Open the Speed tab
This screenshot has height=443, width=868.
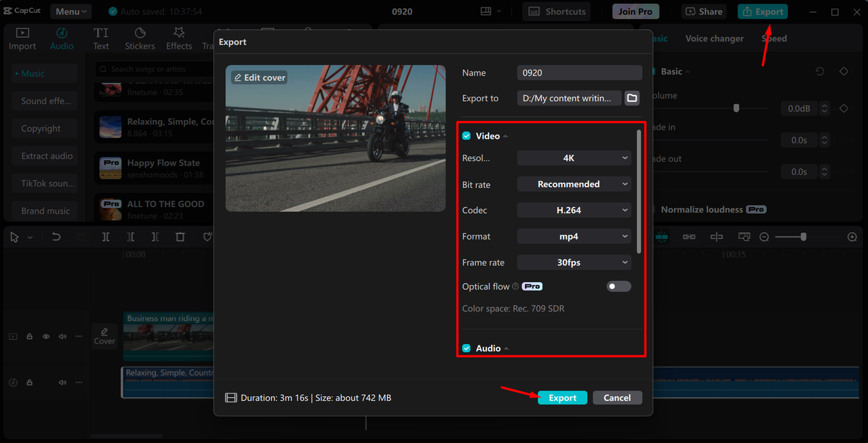coord(774,39)
